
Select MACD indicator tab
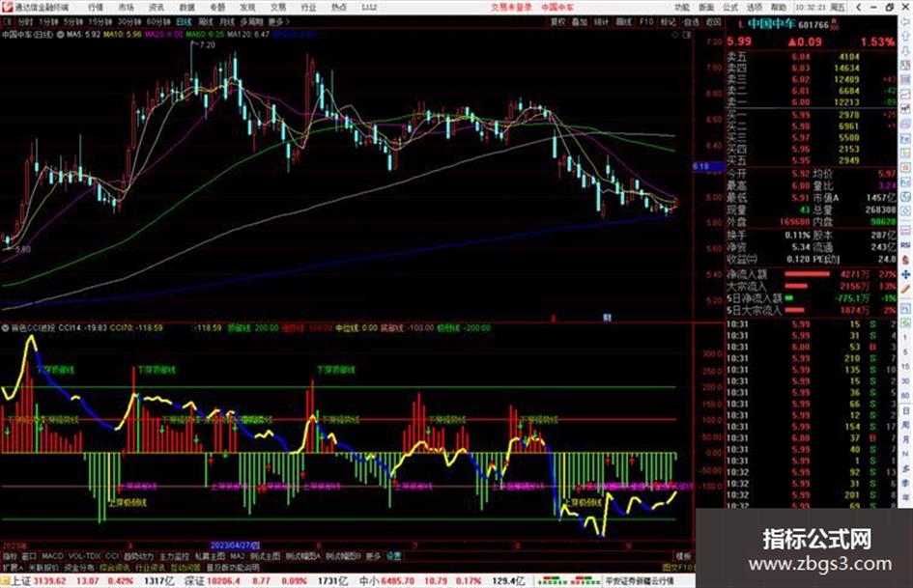coord(52,556)
